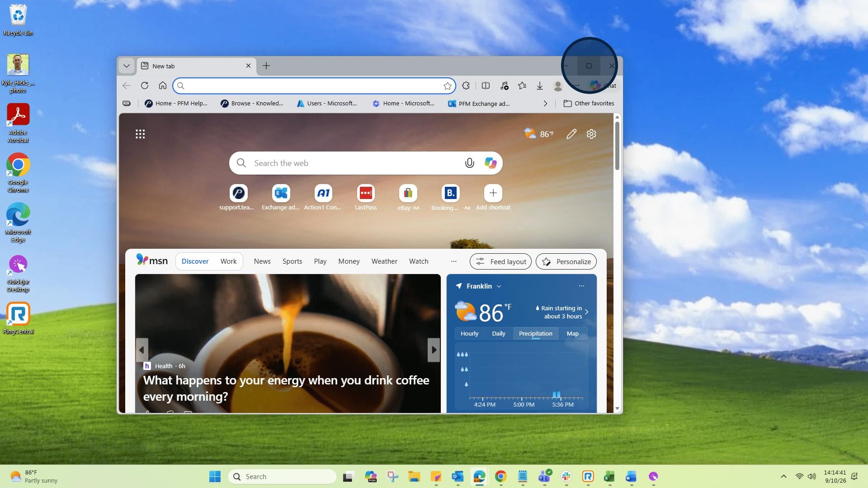Open the Home - PFM Help favorite
868x488 pixels.
coord(176,104)
